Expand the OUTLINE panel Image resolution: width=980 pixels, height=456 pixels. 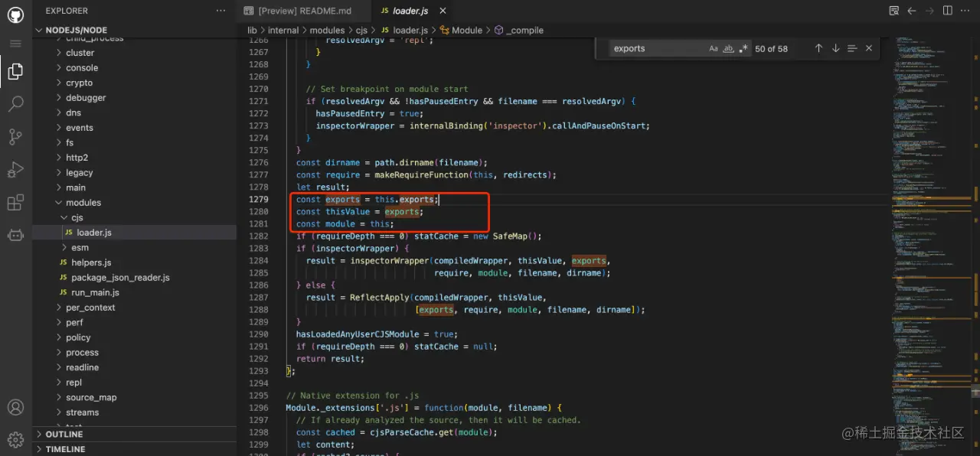(x=135, y=434)
